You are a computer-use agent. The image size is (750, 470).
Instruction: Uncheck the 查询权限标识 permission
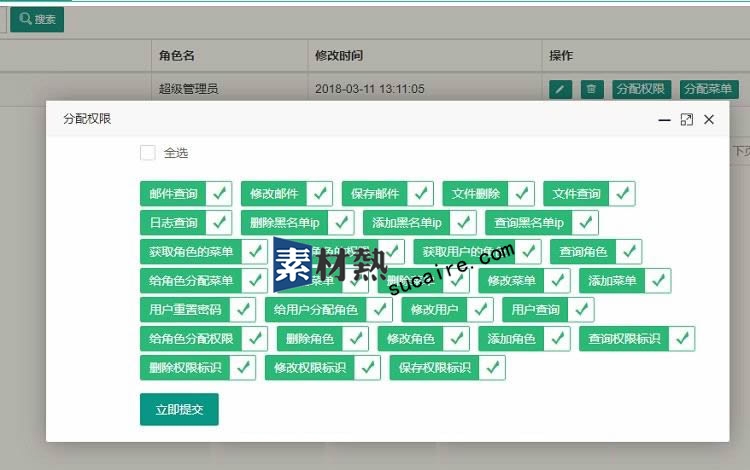click(637, 339)
